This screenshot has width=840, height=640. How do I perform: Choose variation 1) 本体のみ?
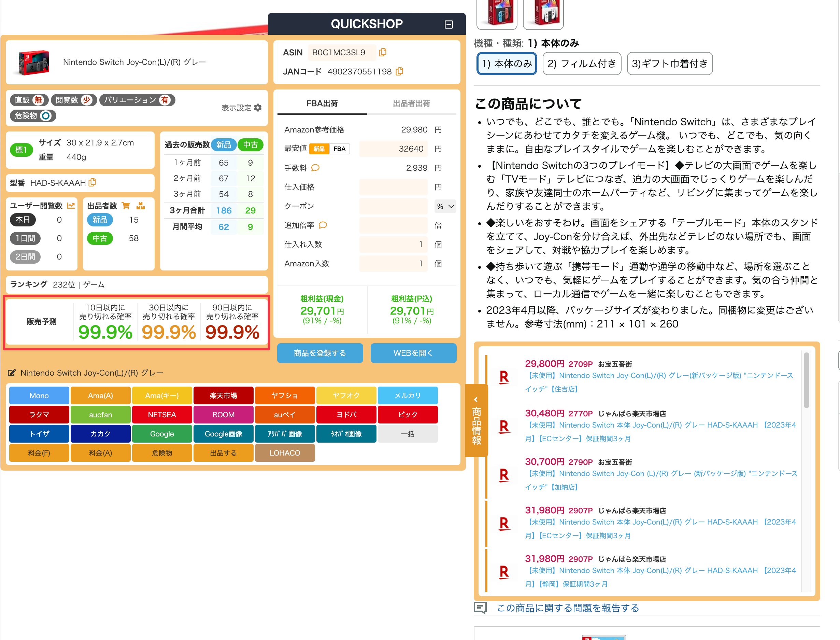point(507,64)
